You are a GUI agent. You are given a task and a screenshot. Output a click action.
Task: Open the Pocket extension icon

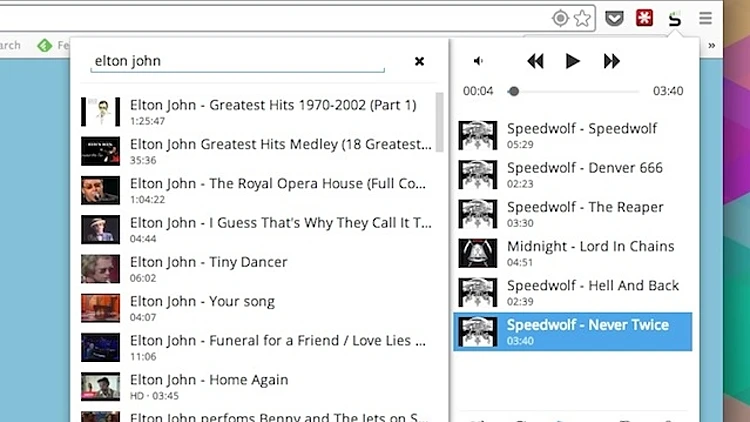[616, 18]
